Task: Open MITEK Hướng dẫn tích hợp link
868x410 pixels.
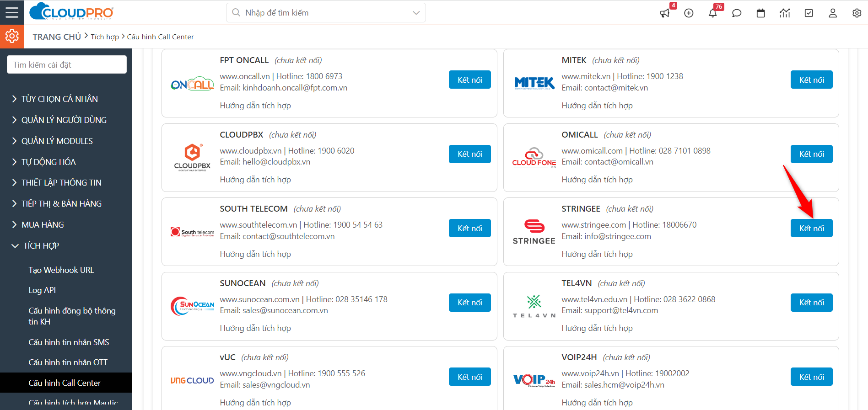Action: pyautogui.click(x=597, y=106)
